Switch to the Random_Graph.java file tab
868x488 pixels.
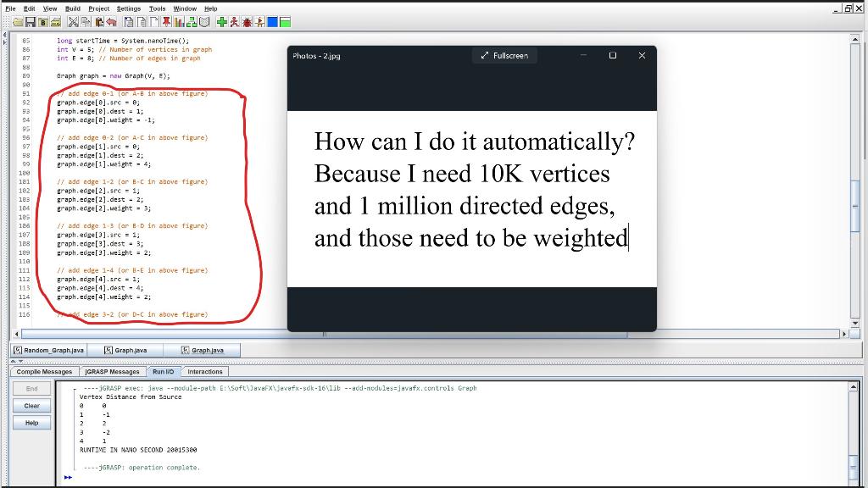click(48, 350)
